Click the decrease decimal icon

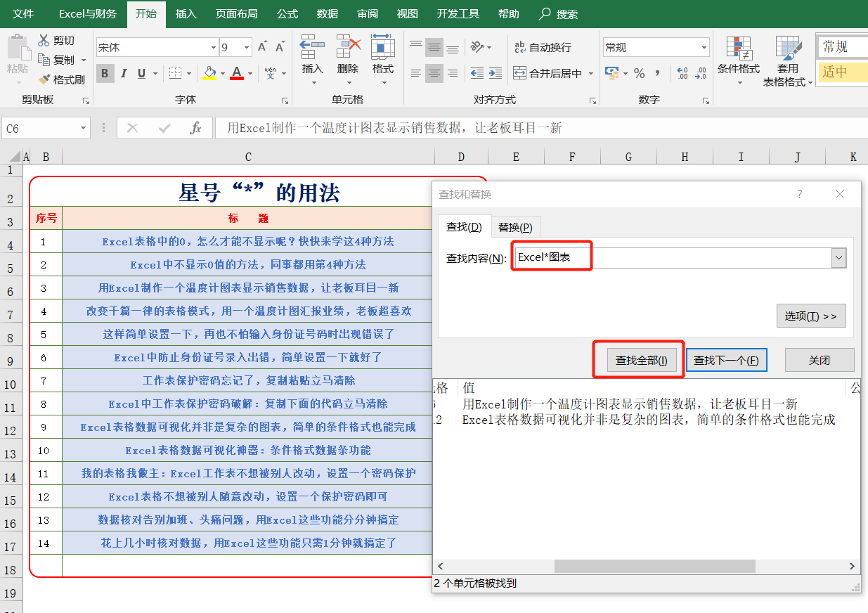(701, 73)
